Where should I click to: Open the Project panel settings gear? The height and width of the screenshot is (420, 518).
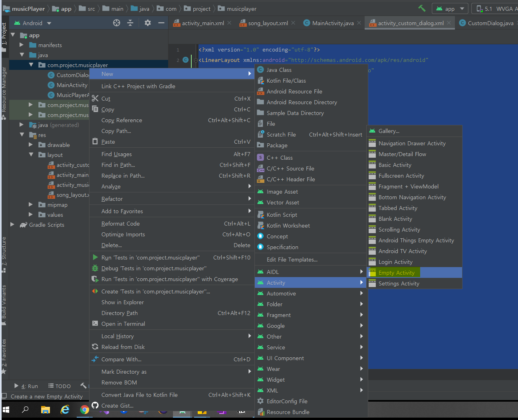tap(148, 23)
